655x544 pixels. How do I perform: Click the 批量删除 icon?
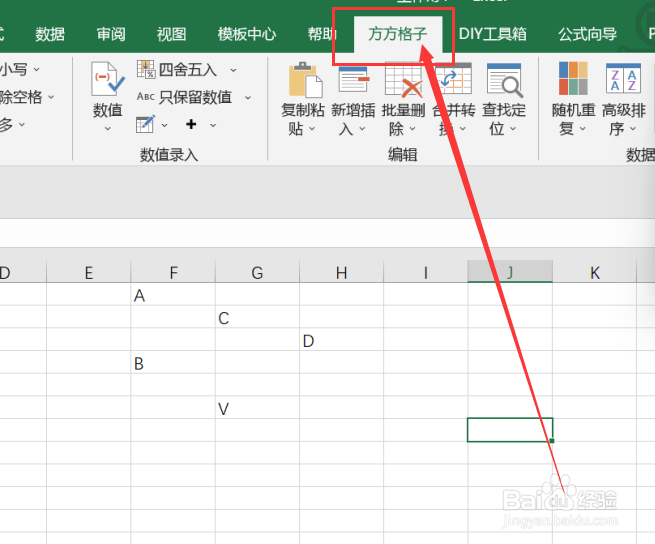404,80
